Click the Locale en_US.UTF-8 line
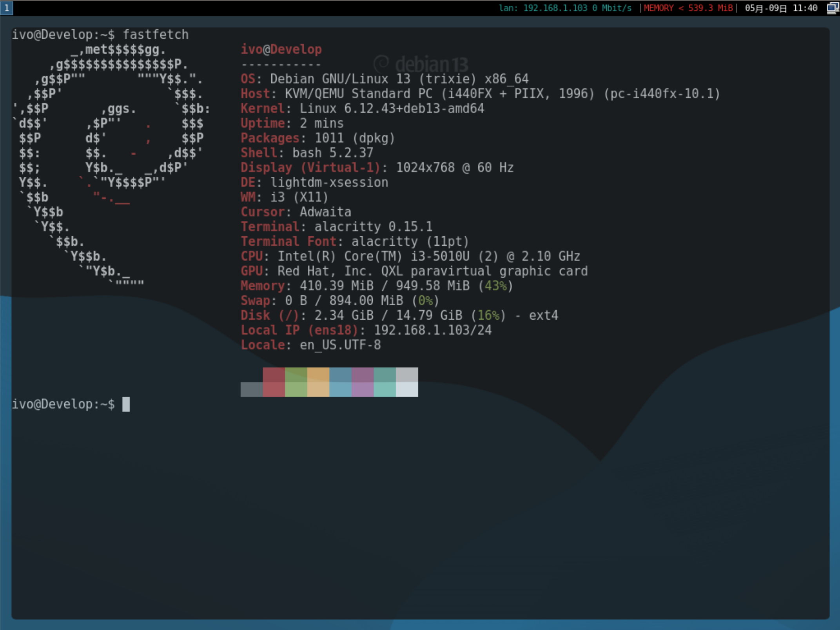The width and height of the screenshot is (840, 630). coord(310,345)
